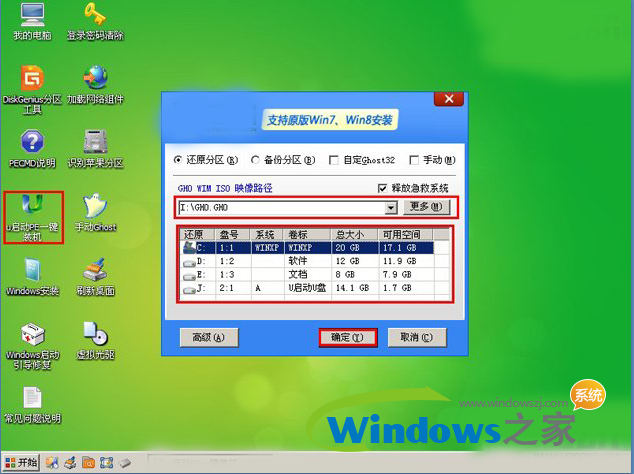Expand the GHO image path dropdown
The height and width of the screenshot is (474, 634).
[391, 207]
